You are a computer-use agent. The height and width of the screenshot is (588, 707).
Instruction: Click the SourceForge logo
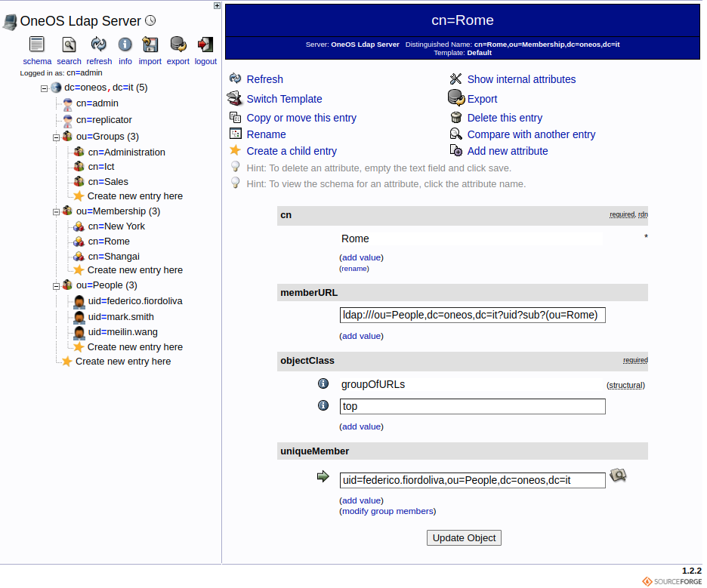[671, 581]
